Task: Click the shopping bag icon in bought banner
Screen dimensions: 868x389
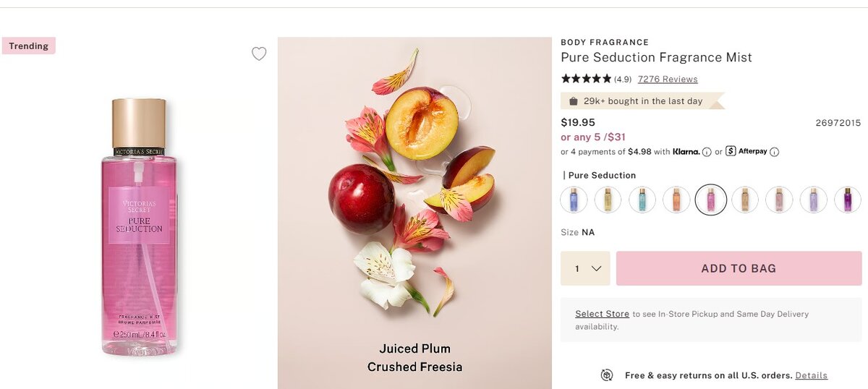Action: point(574,101)
